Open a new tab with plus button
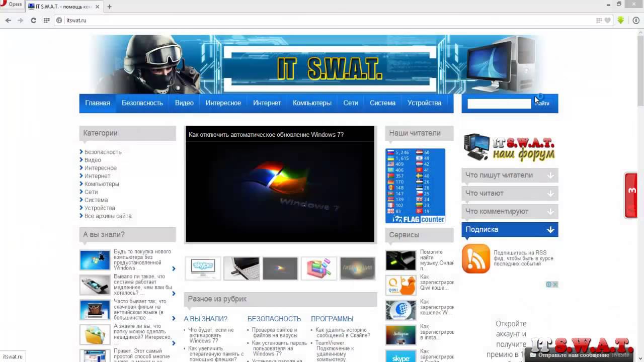 109,7
